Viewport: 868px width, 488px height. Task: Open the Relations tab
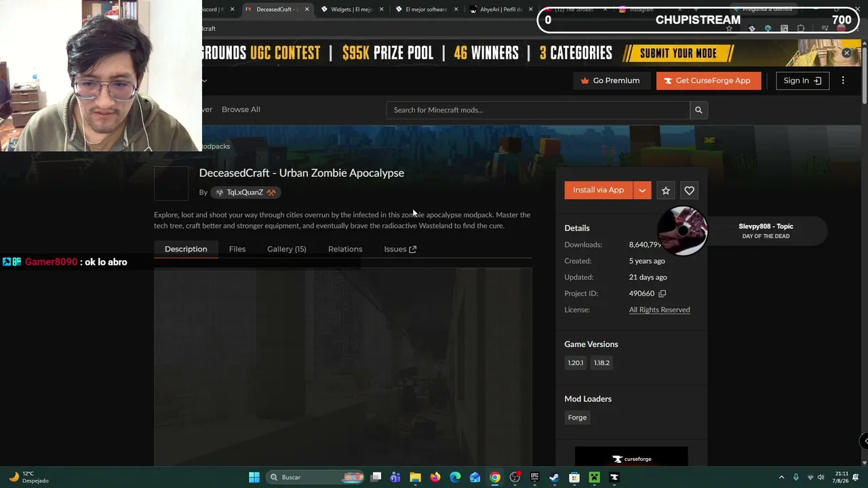pos(345,249)
